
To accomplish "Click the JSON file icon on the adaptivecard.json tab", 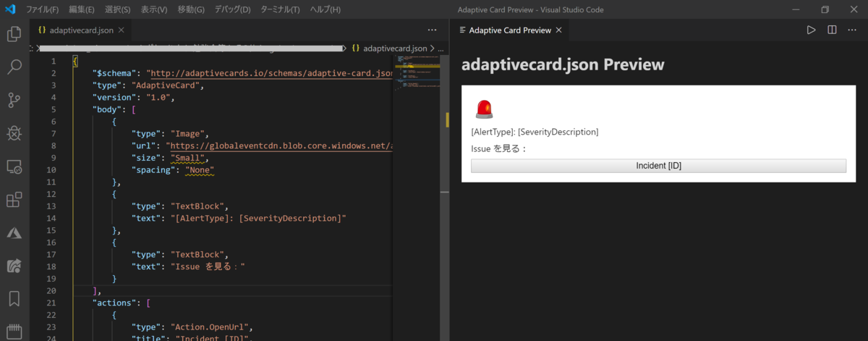I will [x=42, y=30].
